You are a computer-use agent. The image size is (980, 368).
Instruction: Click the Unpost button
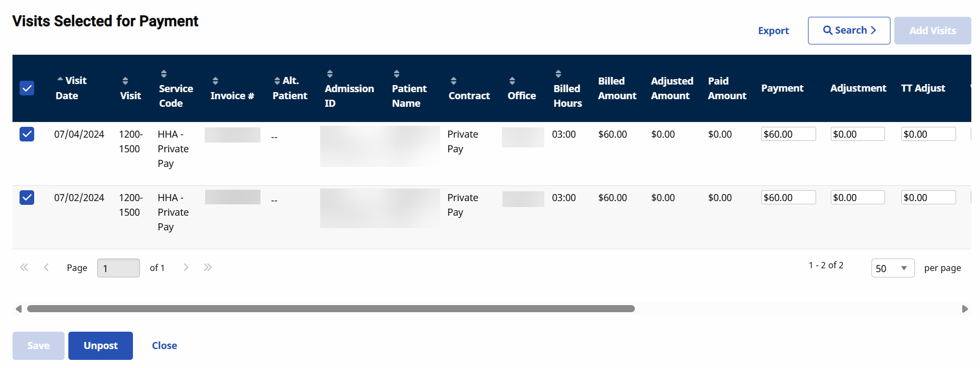pyautogui.click(x=100, y=346)
